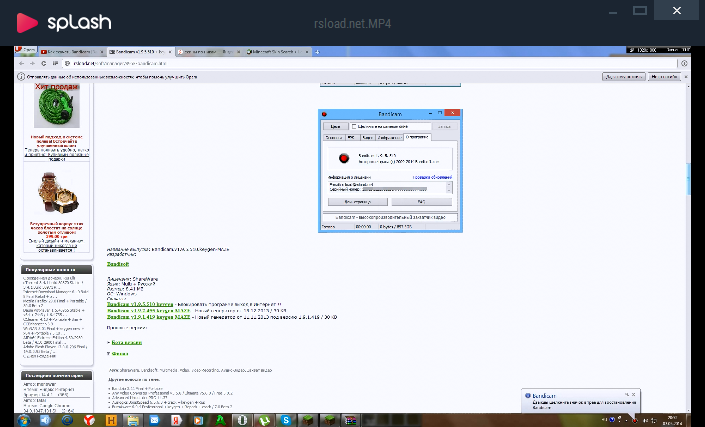Click the second button on Opera notification bar
Image resolution: width=705 pixels, height=427 pixels.
click(665, 77)
